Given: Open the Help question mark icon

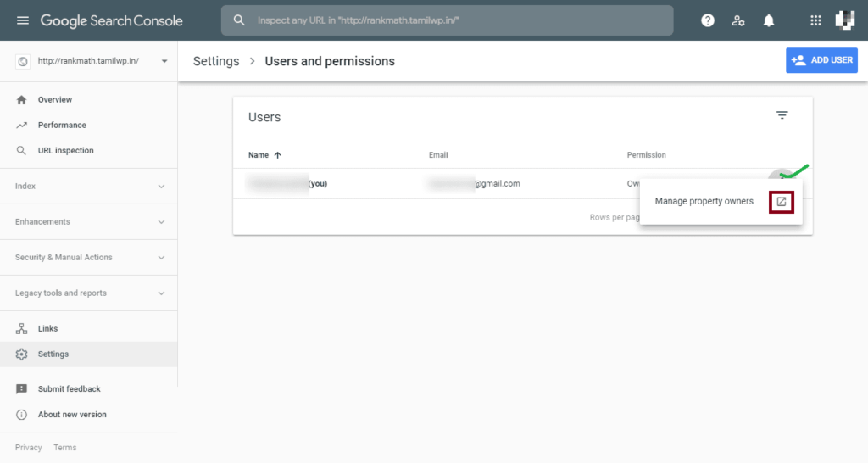Looking at the screenshot, I should click(708, 20).
